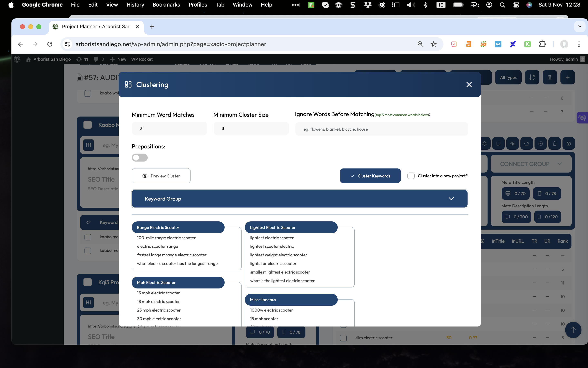Select the Miscellaneous cluster header
This screenshot has height=368, width=588.
point(291,300)
